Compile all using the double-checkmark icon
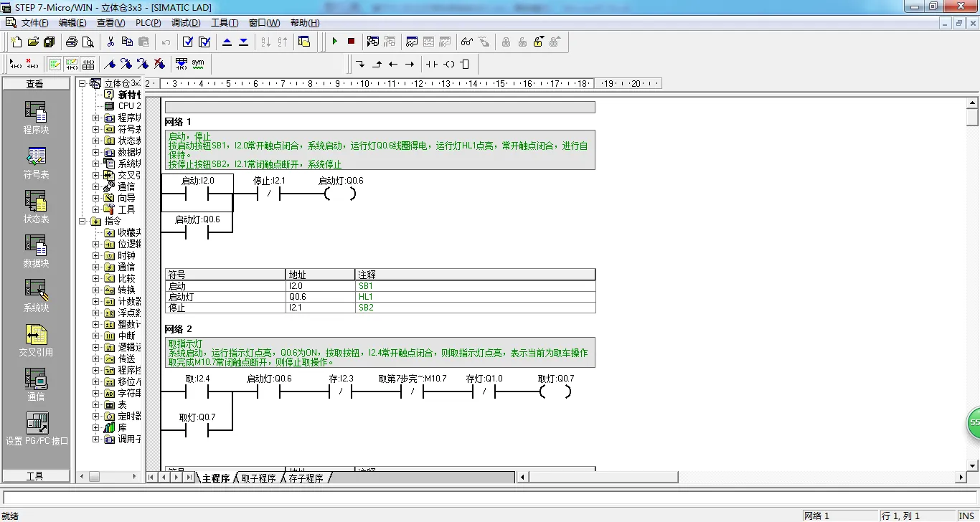The height and width of the screenshot is (522, 980). pos(204,42)
